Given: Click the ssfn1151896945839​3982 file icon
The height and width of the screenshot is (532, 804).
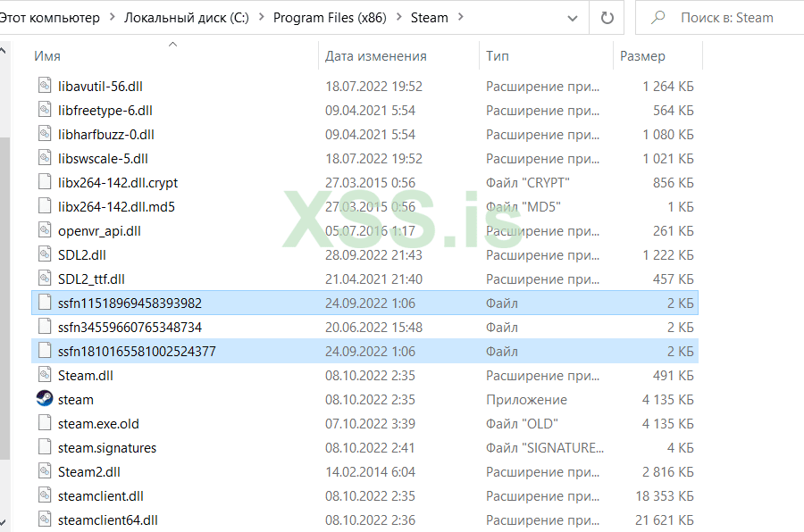Looking at the screenshot, I should (46, 302).
